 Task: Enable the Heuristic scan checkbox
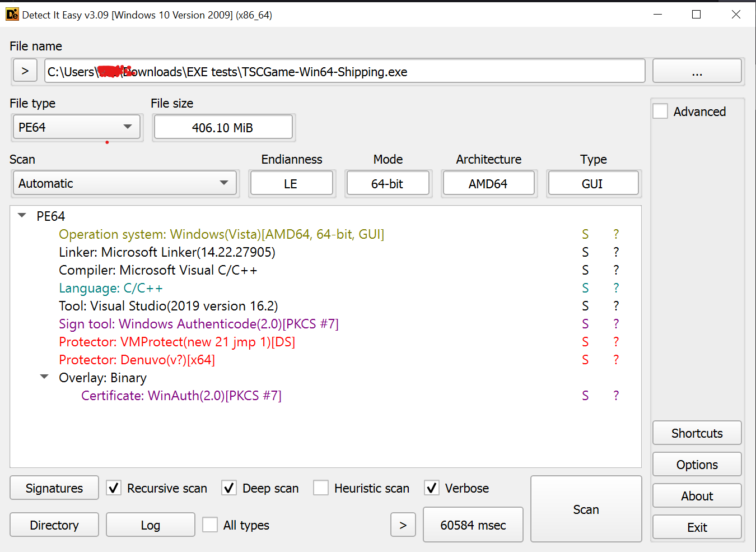click(321, 488)
